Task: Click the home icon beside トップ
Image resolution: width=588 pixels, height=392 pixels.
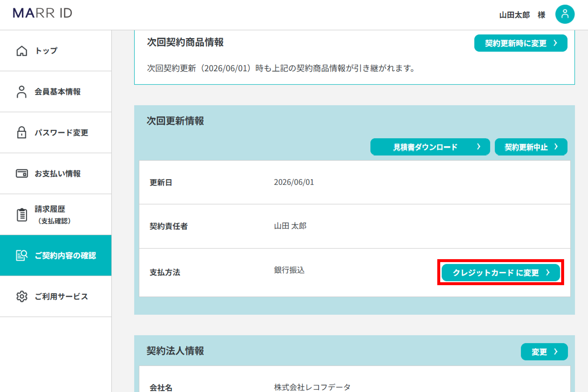Action: coord(22,51)
